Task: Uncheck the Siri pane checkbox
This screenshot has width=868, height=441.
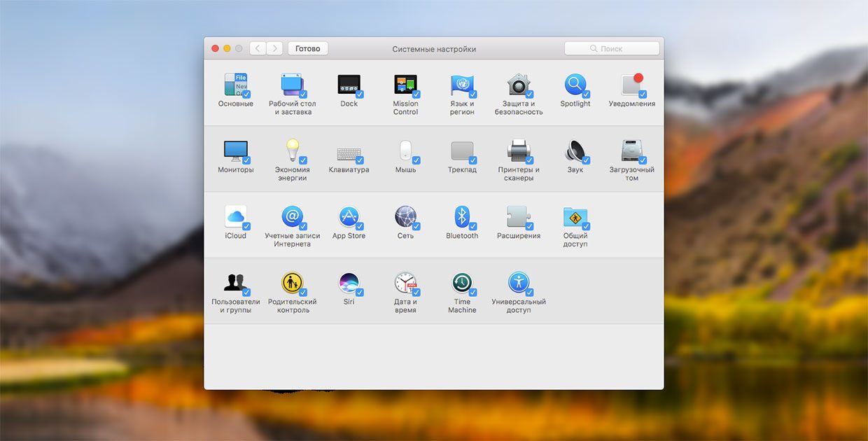Action: click(359, 293)
